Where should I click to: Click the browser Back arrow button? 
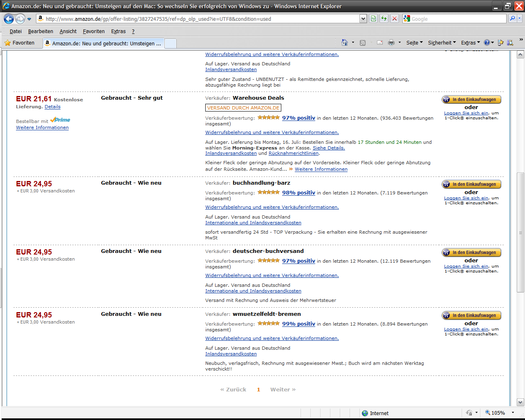[x=9, y=19]
